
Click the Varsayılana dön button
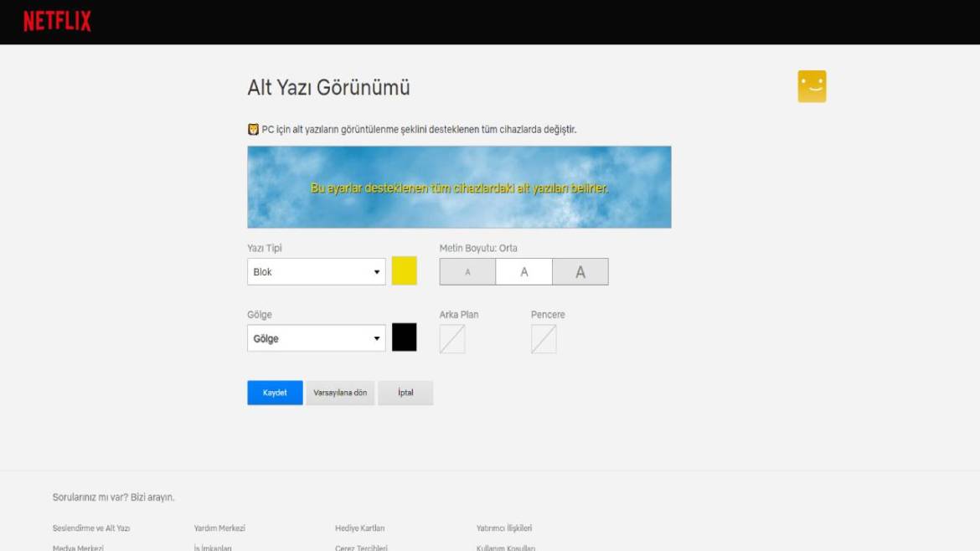click(x=340, y=392)
